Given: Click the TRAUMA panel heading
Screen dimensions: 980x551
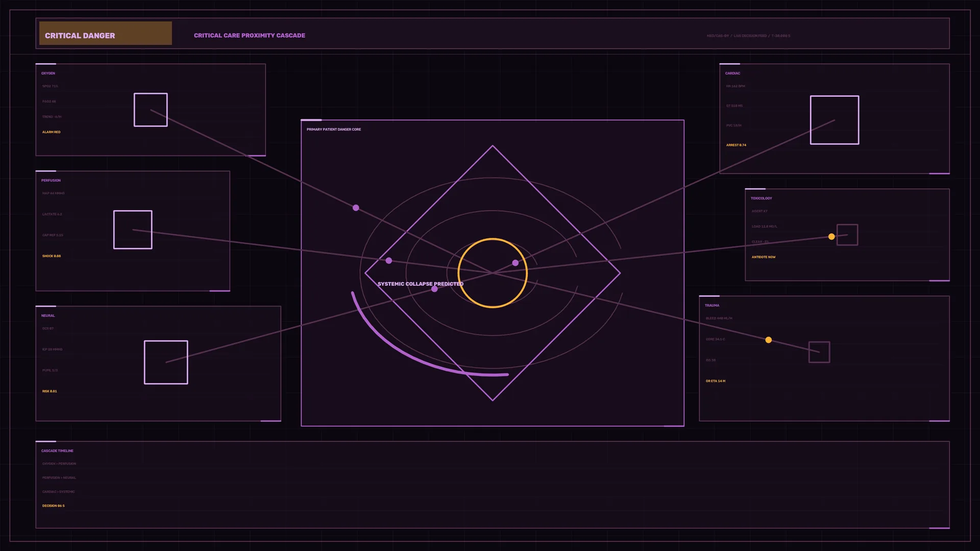Looking at the screenshot, I should pos(712,306).
